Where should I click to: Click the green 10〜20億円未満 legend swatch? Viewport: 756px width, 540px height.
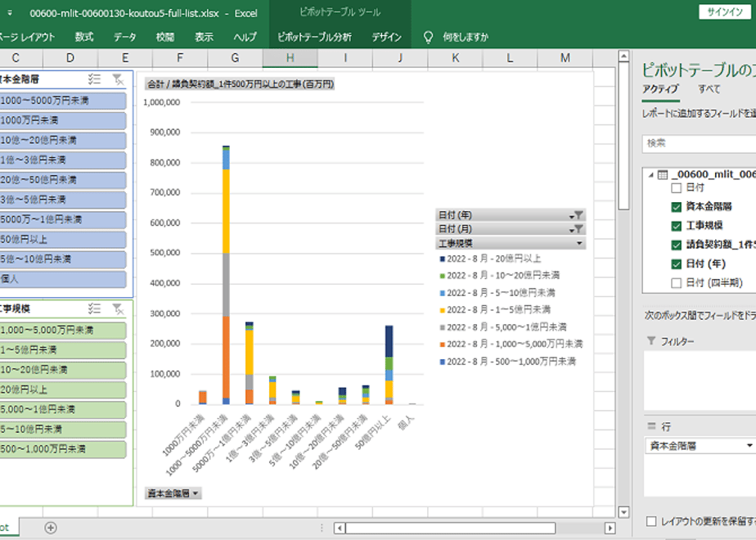coord(442,276)
